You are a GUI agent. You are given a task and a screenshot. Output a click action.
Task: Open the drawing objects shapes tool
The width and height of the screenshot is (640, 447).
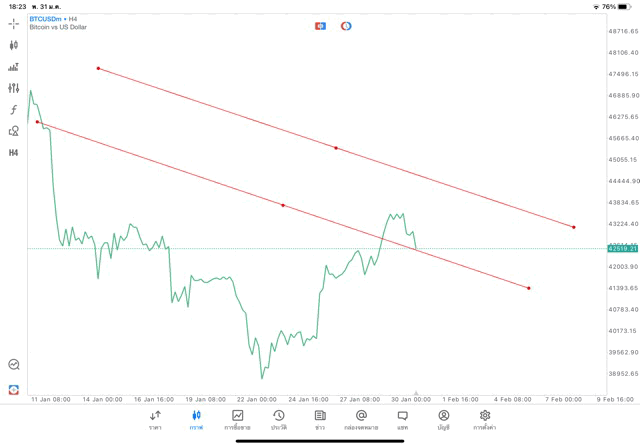click(x=14, y=131)
